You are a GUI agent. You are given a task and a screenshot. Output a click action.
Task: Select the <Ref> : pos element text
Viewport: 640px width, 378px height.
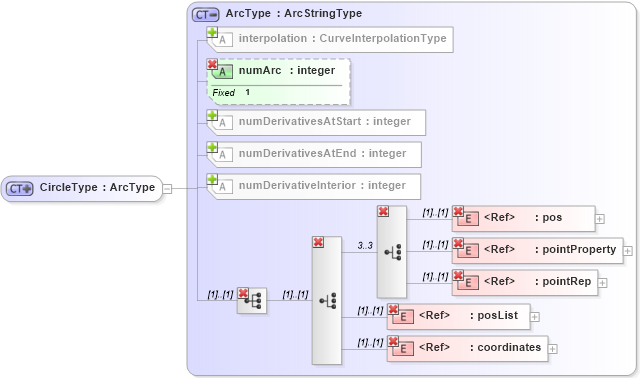(x=523, y=218)
